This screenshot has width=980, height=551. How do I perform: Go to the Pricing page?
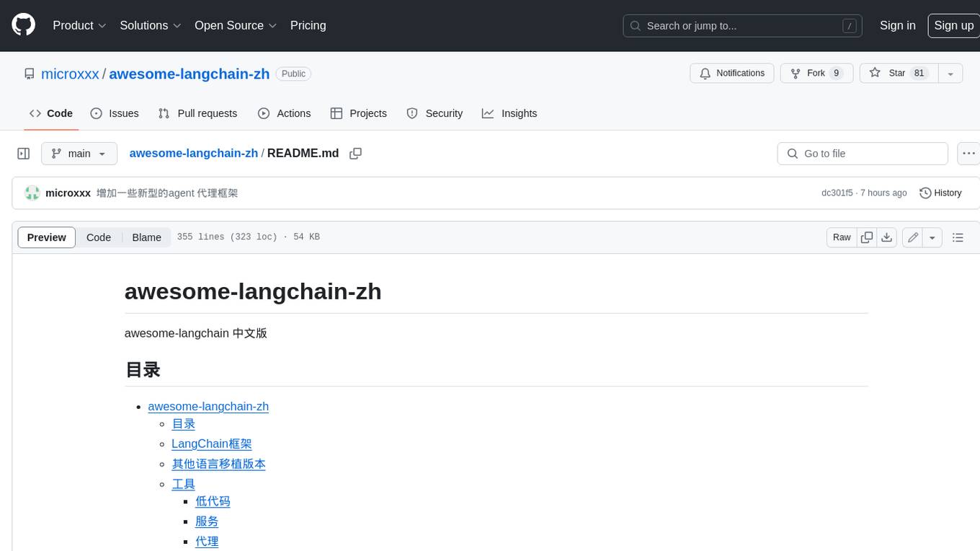pos(308,25)
